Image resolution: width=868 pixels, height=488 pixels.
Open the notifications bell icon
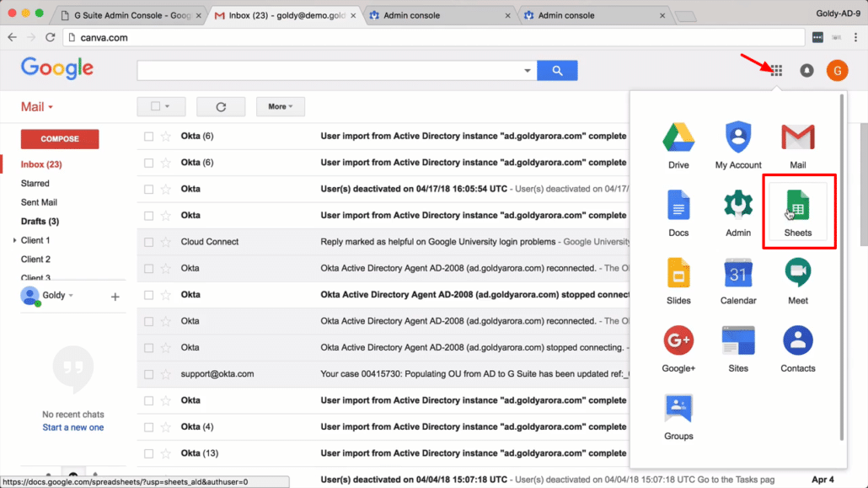point(806,70)
